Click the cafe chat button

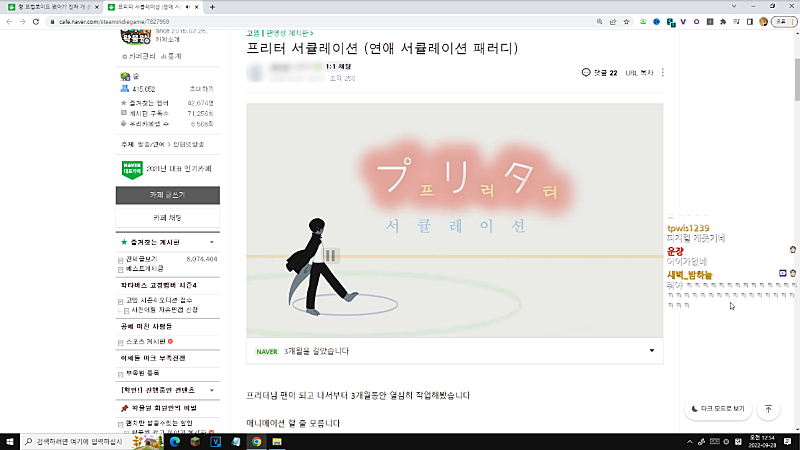(168, 218)
